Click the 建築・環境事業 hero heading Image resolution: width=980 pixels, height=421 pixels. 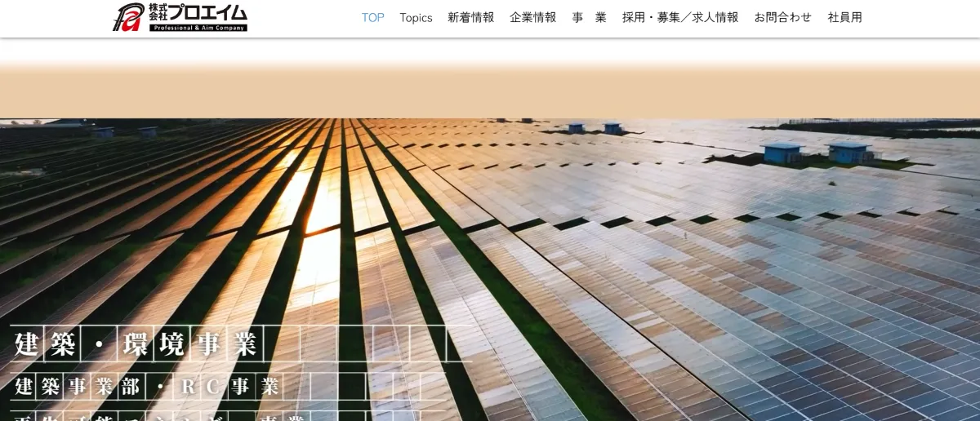(136, 343)
